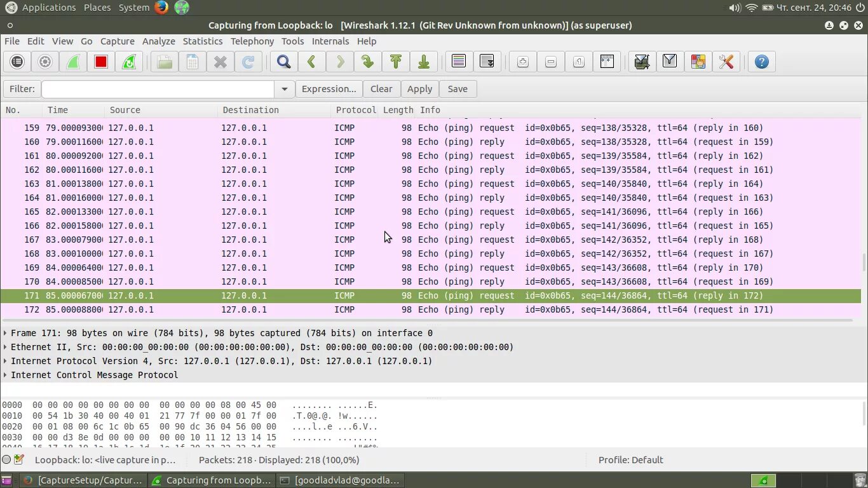
Task: Sort by Protocol column header
Action: pyautogui.click(x=355, y=110)
